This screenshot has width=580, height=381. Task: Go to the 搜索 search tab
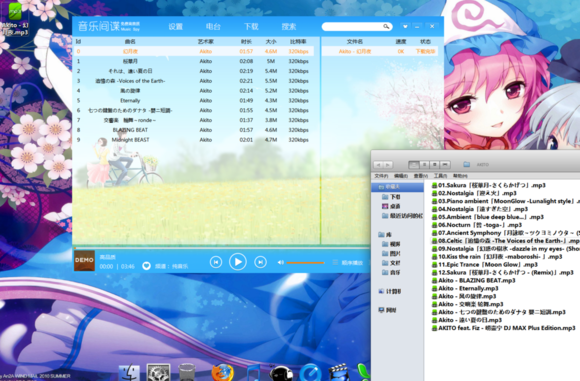(289, 27)
